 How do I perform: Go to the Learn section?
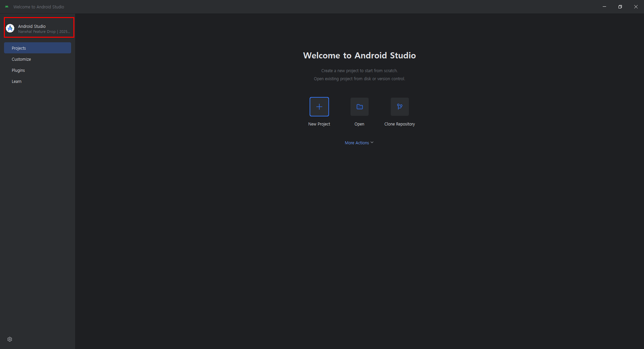click(x=17, y=82)
